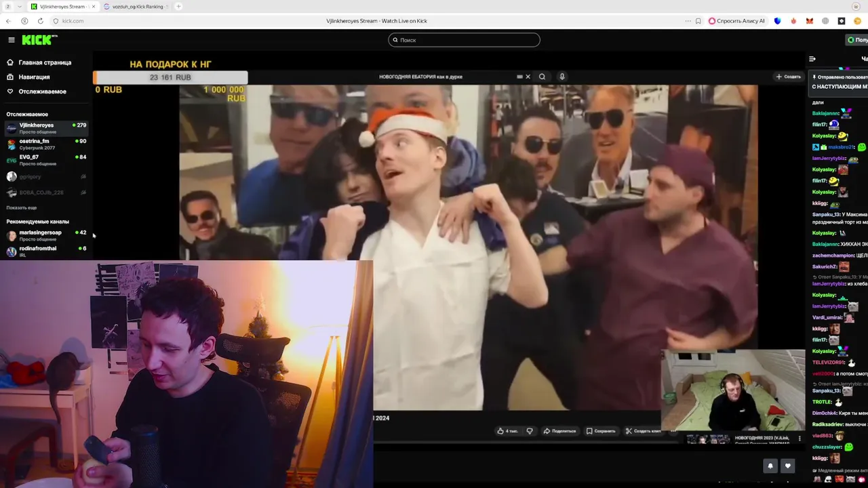Open the flame browser extension
Image resolution: width=868 pixels, height=488 pixels.
tap(793, 21)
